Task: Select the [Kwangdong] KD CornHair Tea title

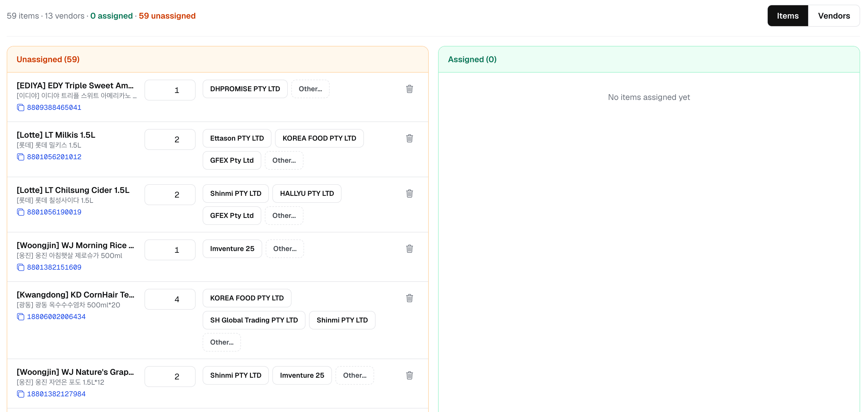Action: (76, 295)
